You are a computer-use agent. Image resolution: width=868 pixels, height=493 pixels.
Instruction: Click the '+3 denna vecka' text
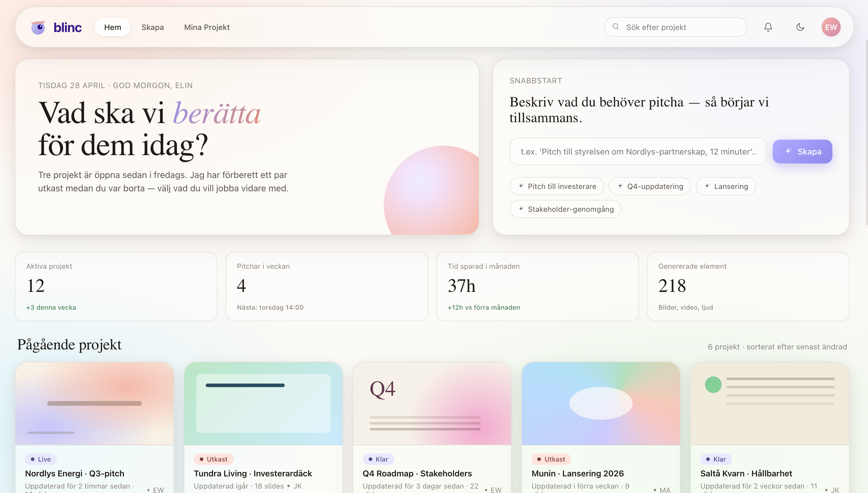pos(51,307)
